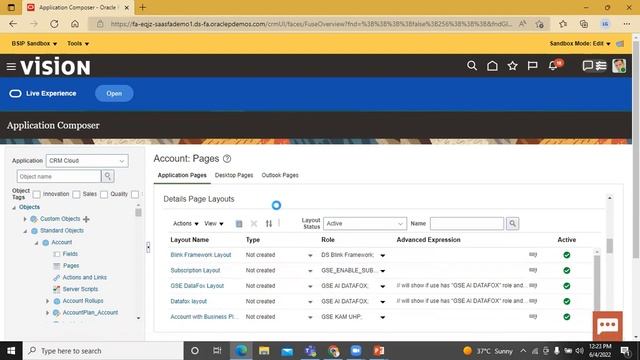This screenshot has width=640, height=360.
Task: Open the Actions menu
Action: tap(186, 223)
